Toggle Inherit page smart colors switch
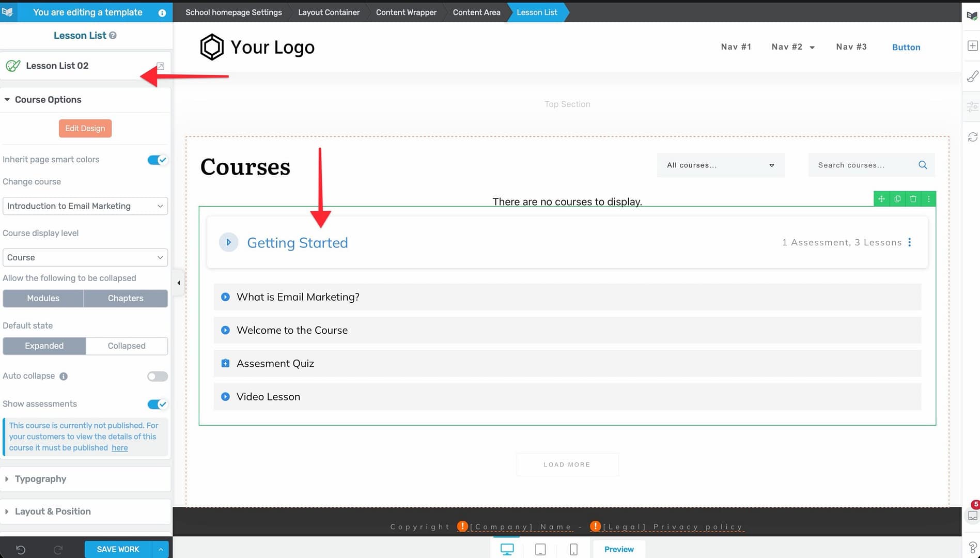 [x=157, y=160]
